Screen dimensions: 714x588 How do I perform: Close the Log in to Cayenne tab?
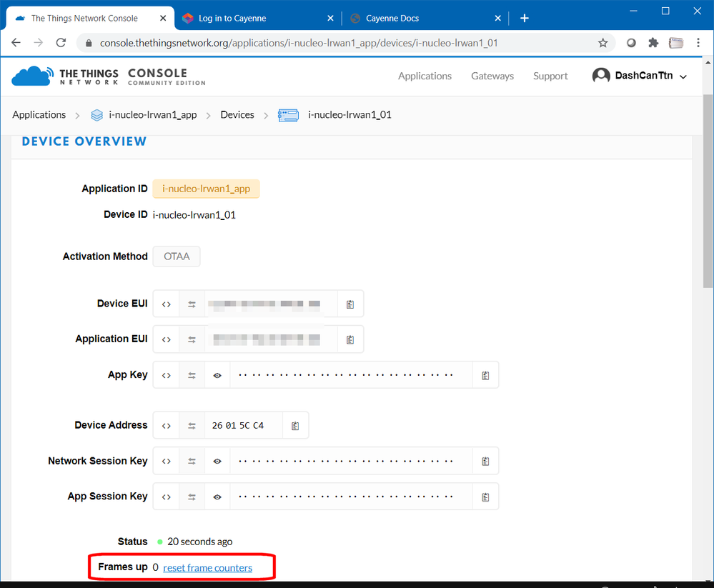pyautogui.click(x=331, y=18)
